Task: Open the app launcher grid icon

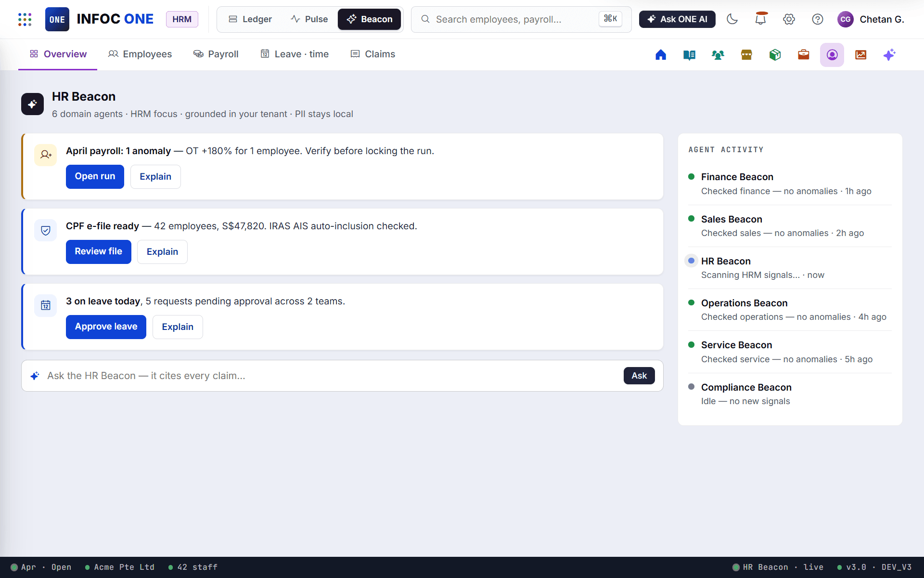Action: point(25,19)
